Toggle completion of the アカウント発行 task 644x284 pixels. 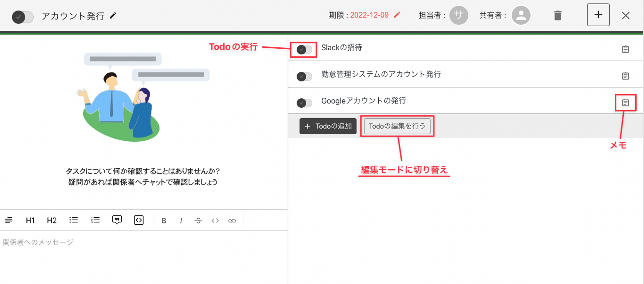(23, 17)
